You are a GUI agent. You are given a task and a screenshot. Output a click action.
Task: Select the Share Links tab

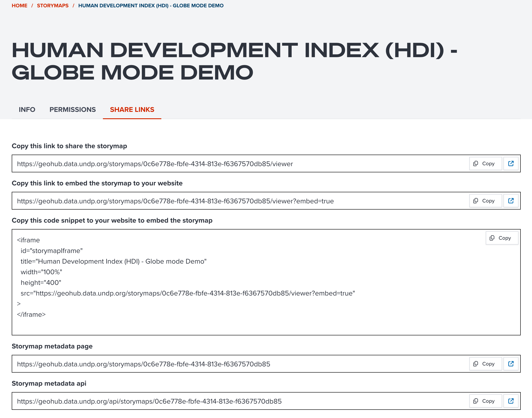(x=132, y=109)
